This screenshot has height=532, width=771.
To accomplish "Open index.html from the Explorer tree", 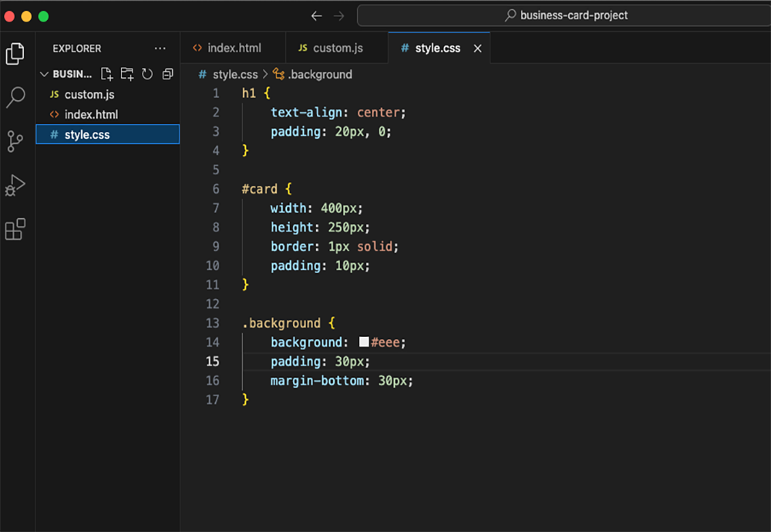I will point(108,114).
